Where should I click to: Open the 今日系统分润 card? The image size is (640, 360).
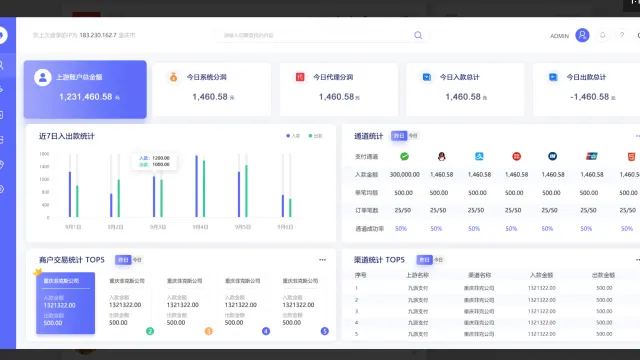(211, 89)
